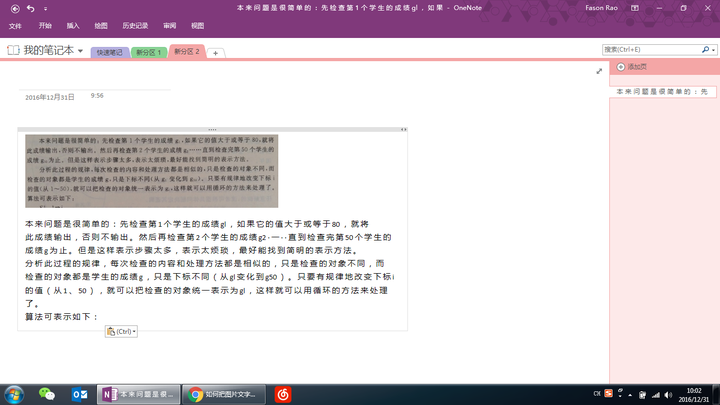
Task: Click the Undo arrow icon
Action: pos(31,8)
